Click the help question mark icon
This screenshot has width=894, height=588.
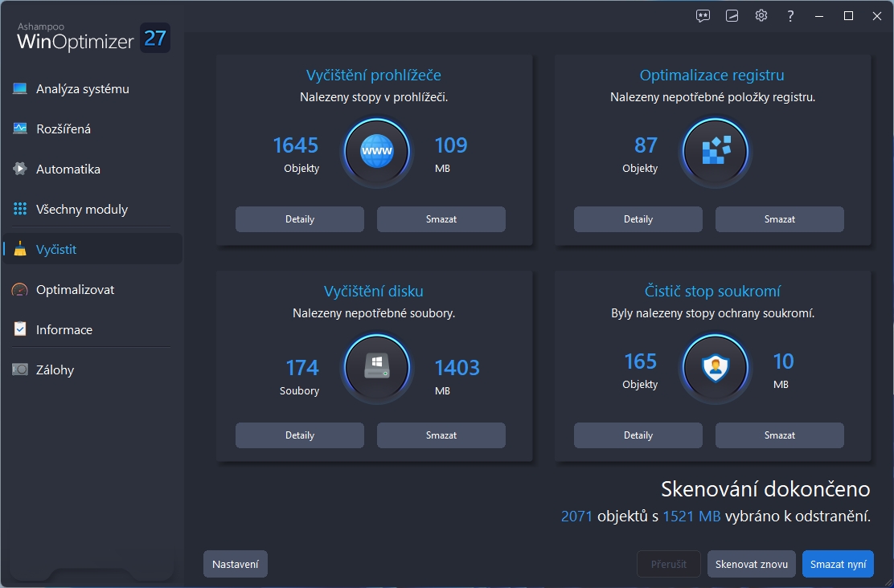(791, 16)
